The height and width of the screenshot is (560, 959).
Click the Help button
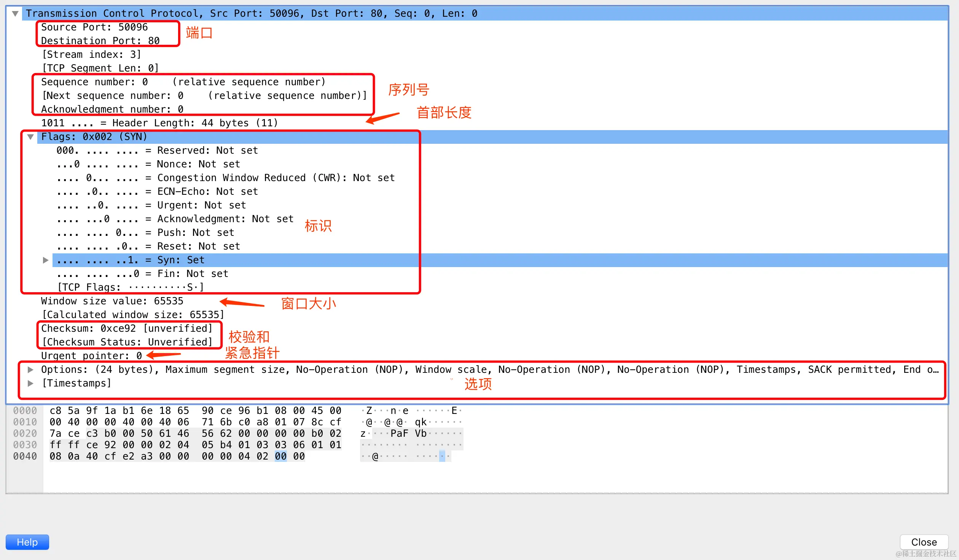[27, 542]
